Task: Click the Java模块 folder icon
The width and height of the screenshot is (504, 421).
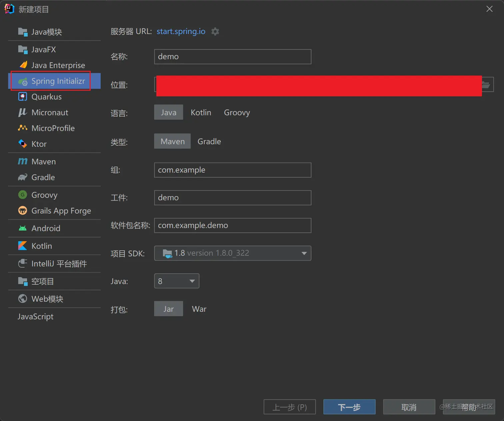Action: [23, 32]
